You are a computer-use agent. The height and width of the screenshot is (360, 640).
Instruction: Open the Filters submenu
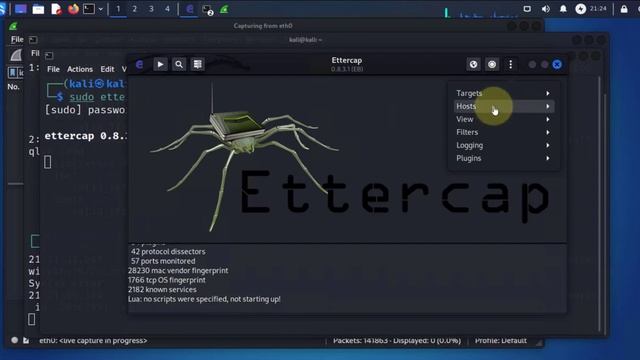503,132
